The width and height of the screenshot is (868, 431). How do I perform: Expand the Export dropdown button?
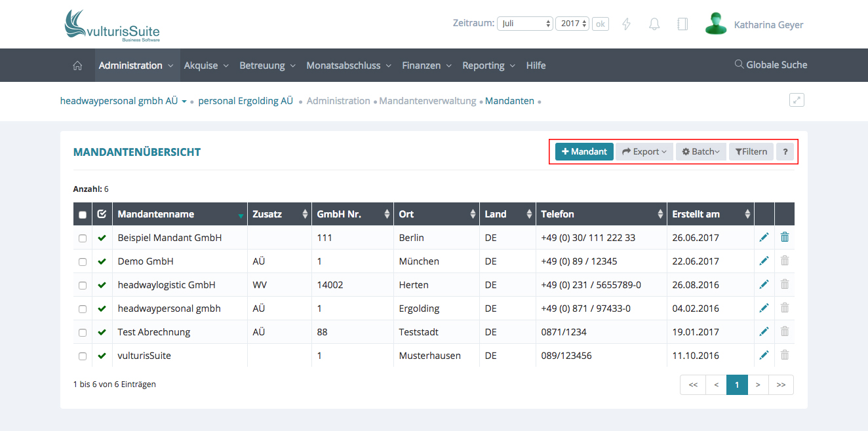click(x=644, y=152)
